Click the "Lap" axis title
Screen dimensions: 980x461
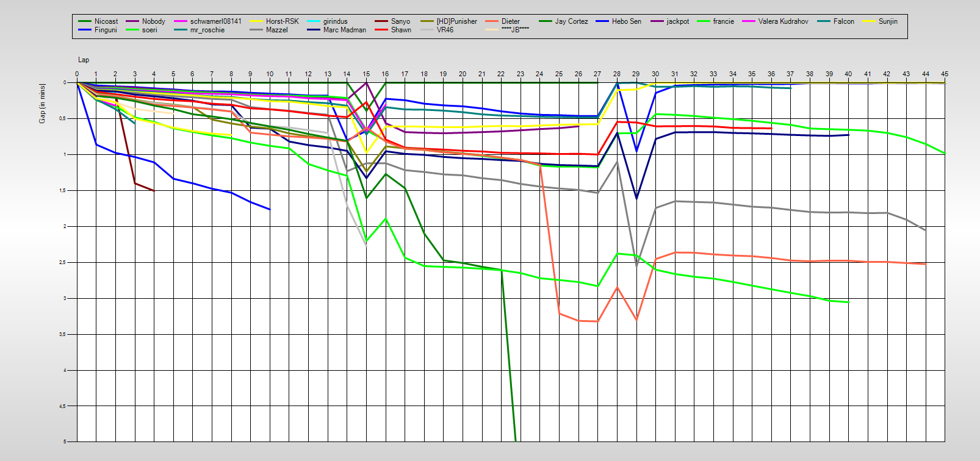click(84, 60)
